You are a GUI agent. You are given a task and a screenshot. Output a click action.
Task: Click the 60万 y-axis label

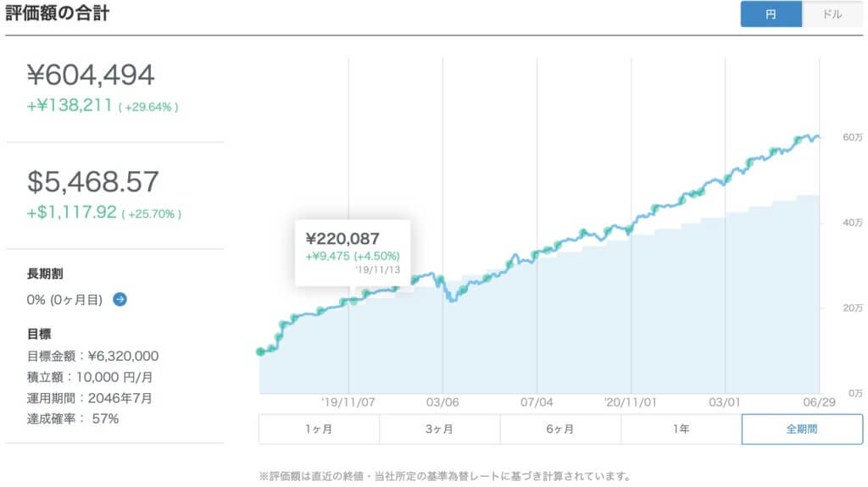[x=853, y=137]
